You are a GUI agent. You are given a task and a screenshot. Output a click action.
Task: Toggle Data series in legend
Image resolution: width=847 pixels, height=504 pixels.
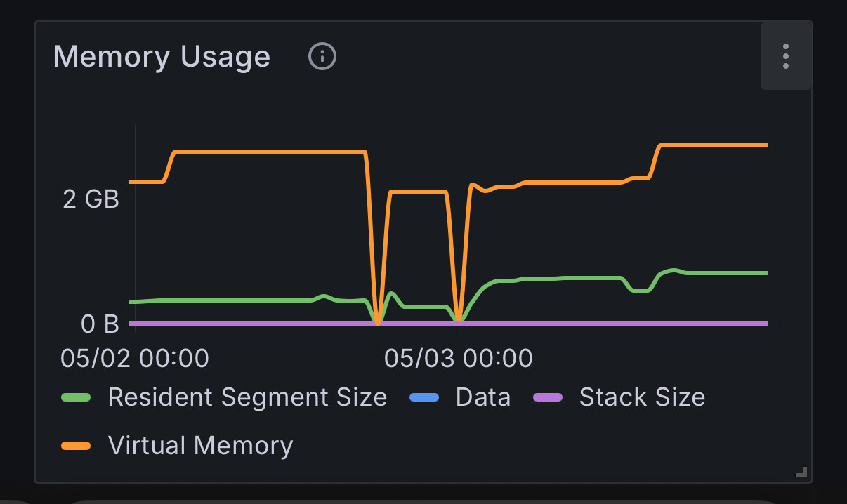[x=482, y=397]
